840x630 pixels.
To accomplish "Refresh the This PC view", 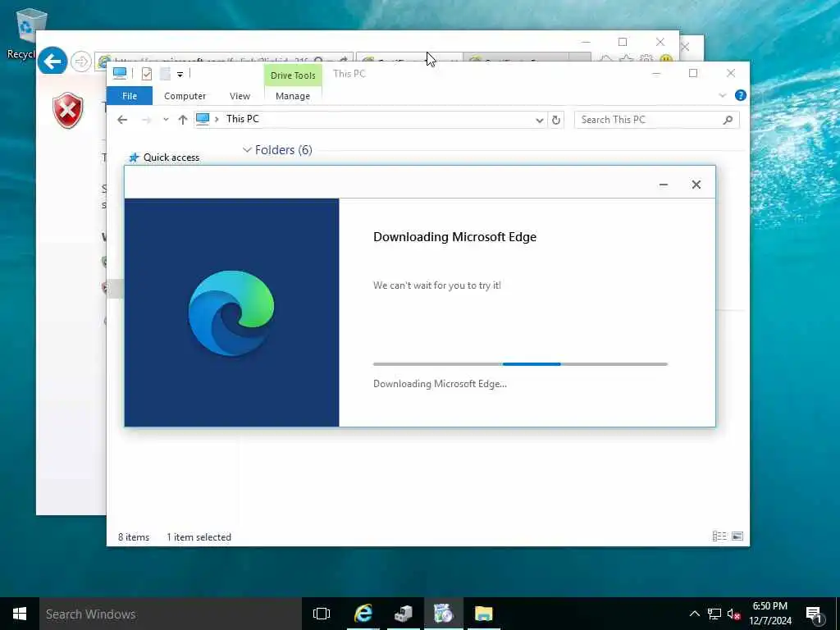I will 556,120.
